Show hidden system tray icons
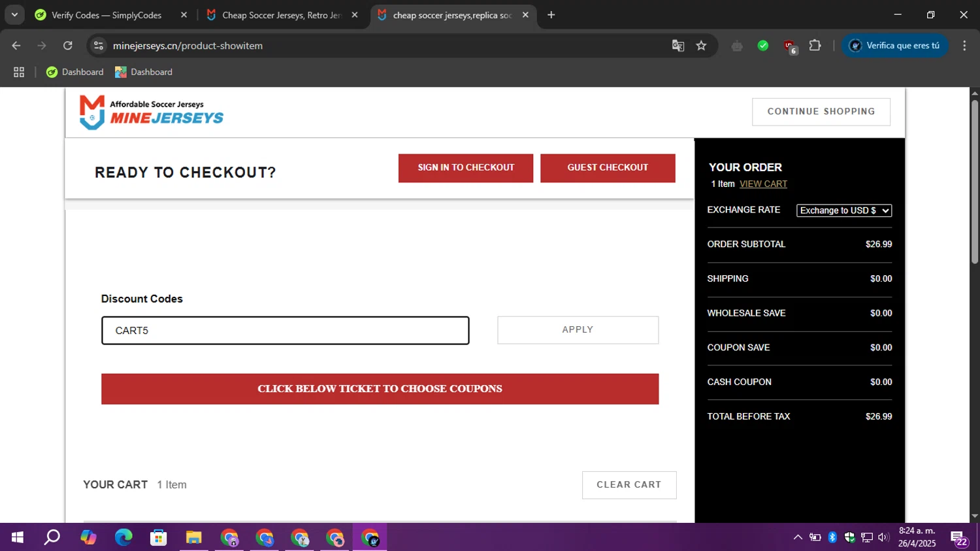 pyautogui.click(x=798, y=537)
